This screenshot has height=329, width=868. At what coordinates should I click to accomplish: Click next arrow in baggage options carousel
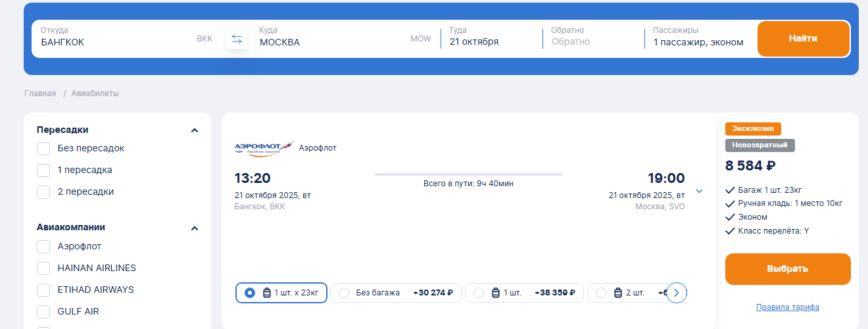coord(677,293)
